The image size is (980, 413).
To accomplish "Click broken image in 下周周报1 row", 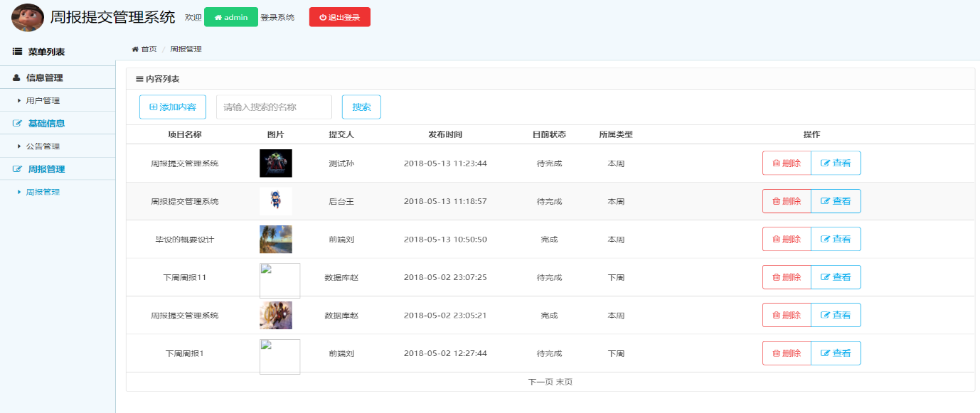I will pos(279,356).
